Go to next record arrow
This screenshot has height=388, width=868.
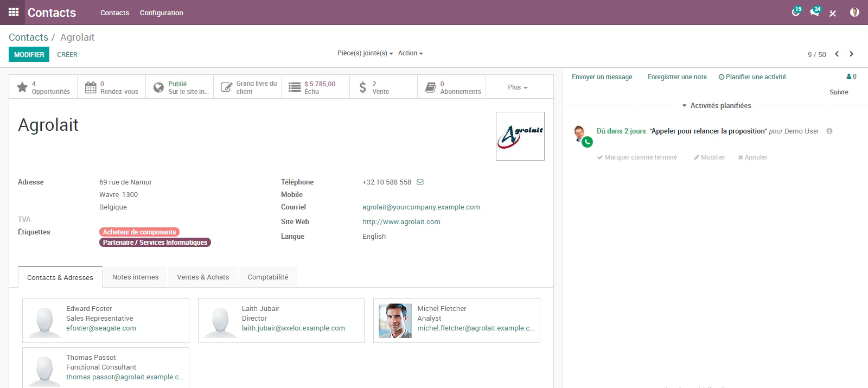(851, 54)
